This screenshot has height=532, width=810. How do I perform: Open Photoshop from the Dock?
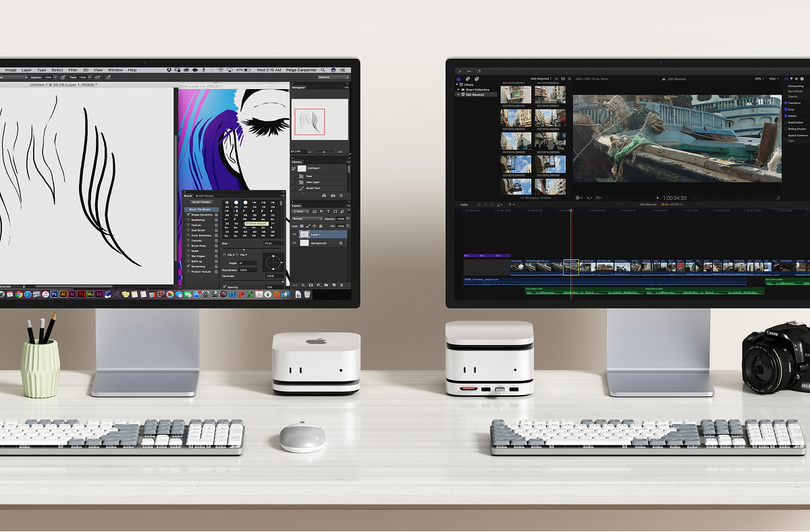tap(54, 294)
